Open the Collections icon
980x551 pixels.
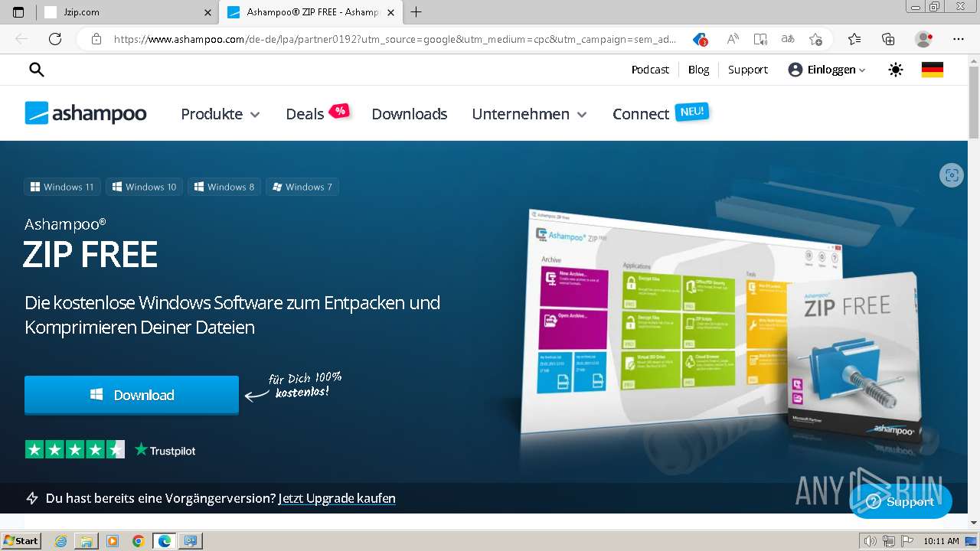click(888, 39)
